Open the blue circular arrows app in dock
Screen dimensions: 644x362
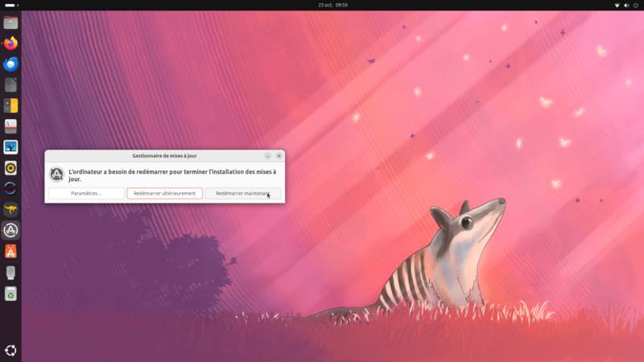10,188
